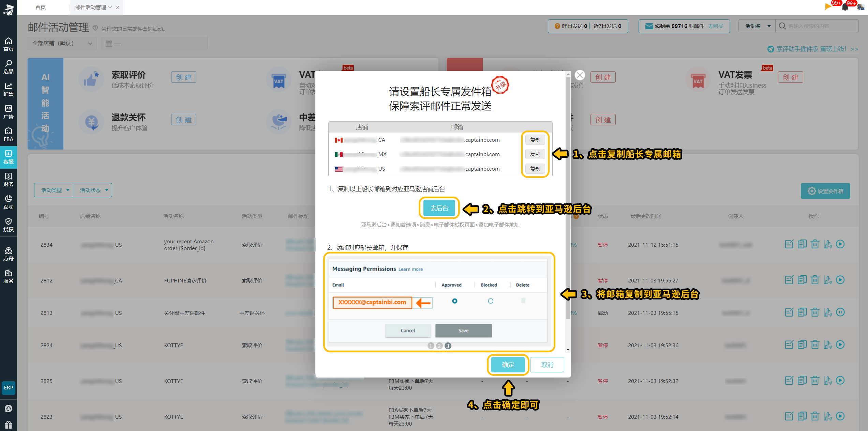The height and width of the screenshot is (431, 868).
Task: Expand the 全部店铺 store dropdown
Action: coord(62,43)
